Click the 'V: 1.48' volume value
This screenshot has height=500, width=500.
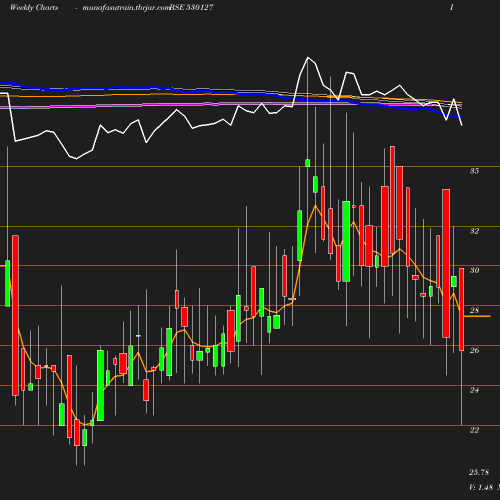(481, 487)
